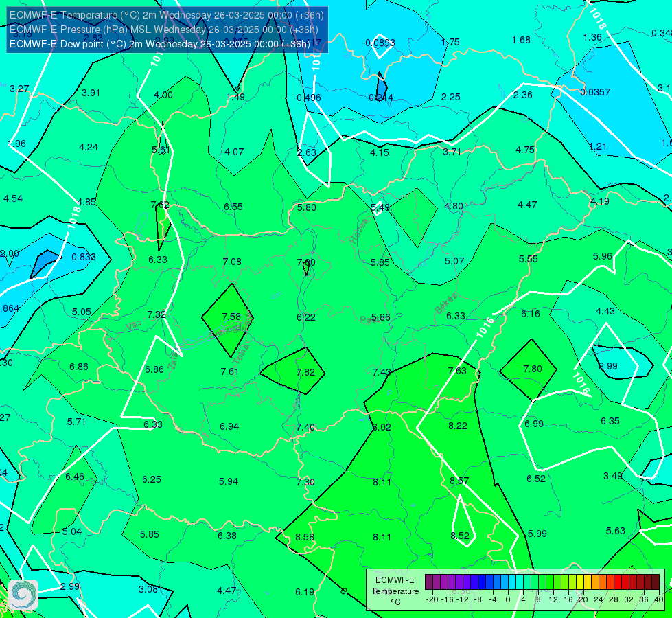The width and height of the screenshot is (672, 618).
Task: Click the 6.35 temperature value
Action: 610,421
